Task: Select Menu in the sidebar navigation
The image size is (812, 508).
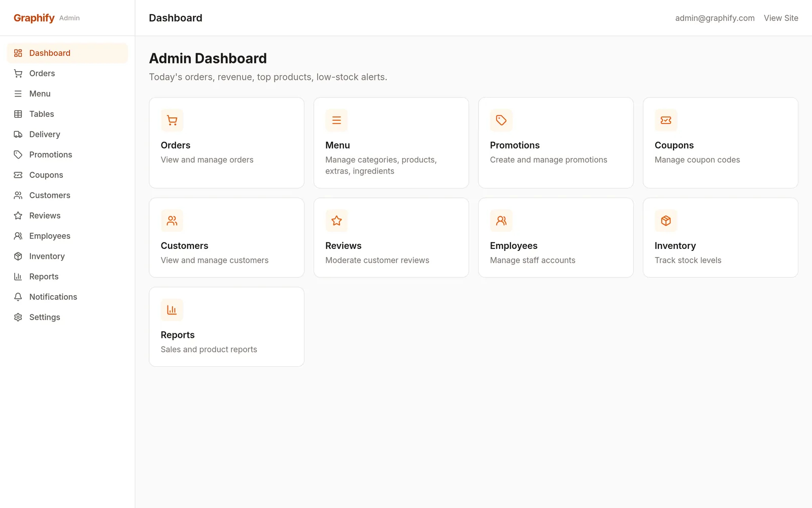Action: pos(67,93)
